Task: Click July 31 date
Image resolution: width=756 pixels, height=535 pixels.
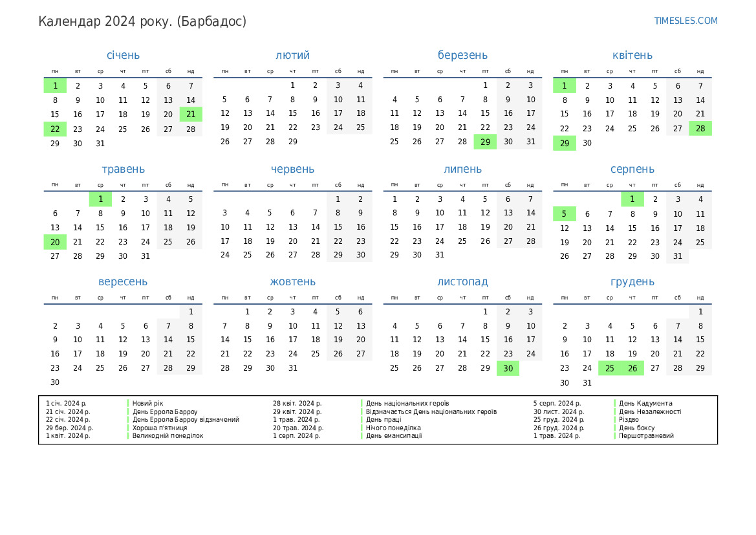Action: (440, 255)
